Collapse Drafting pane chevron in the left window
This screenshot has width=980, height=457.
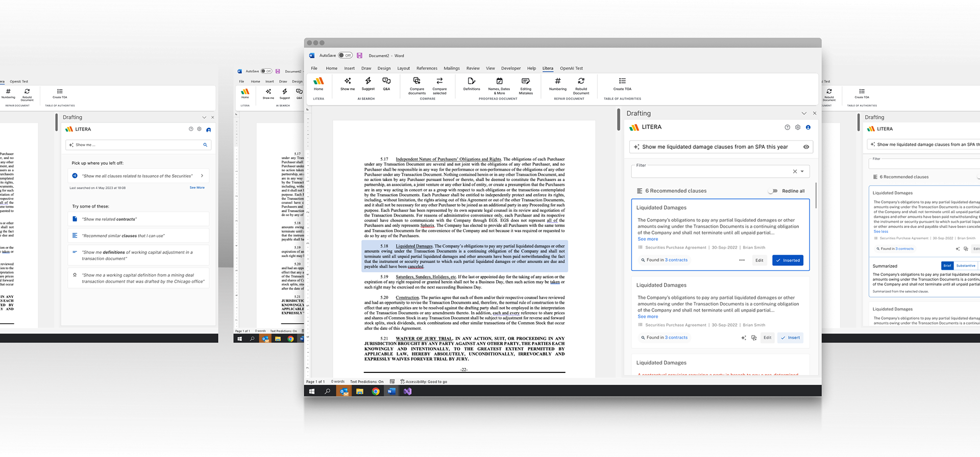204,117
